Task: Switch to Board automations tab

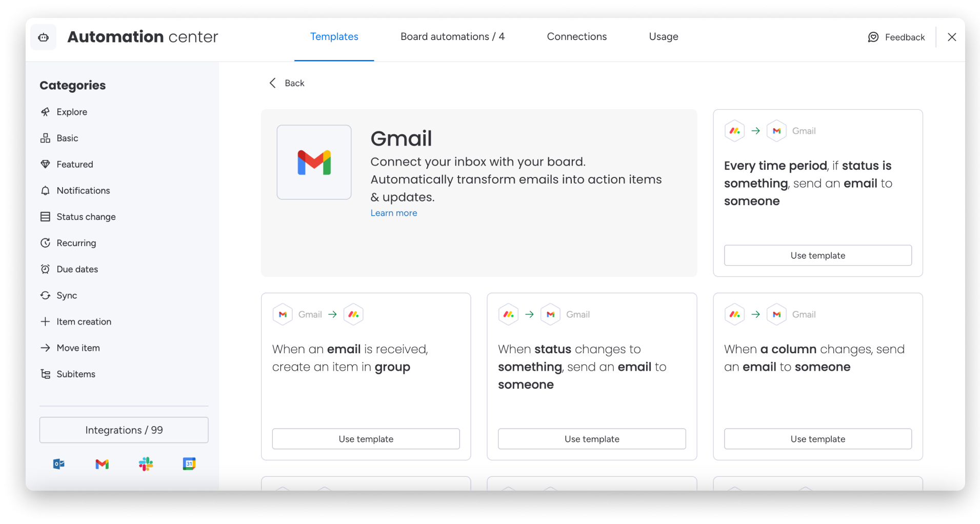Action: click(452, 36)
